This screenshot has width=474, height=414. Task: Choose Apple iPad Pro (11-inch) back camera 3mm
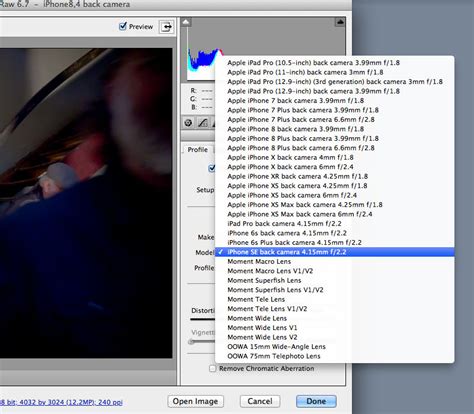coord(335,72)
